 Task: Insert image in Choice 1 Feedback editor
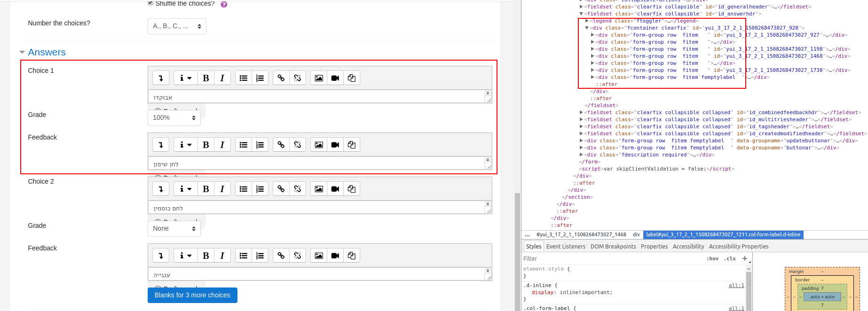point(318,145)
